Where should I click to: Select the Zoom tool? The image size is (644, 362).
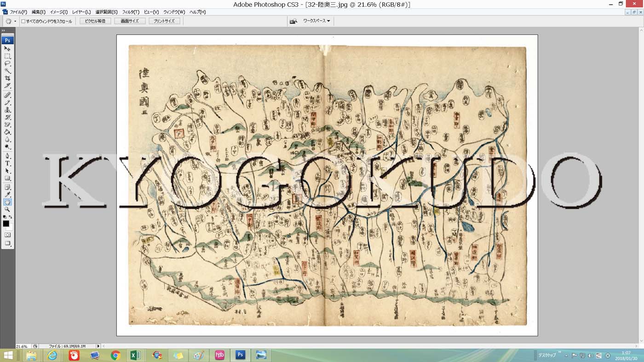coord(7,209)
